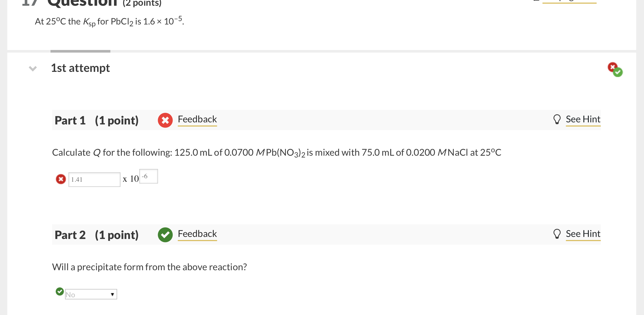Click the red X beside the 1.41 answer
644x315 pixels.
pyautogui.click(x=60, y=179)
